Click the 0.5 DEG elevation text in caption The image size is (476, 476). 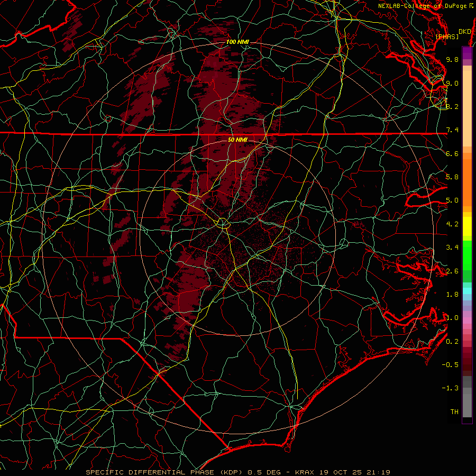point(265,472)
